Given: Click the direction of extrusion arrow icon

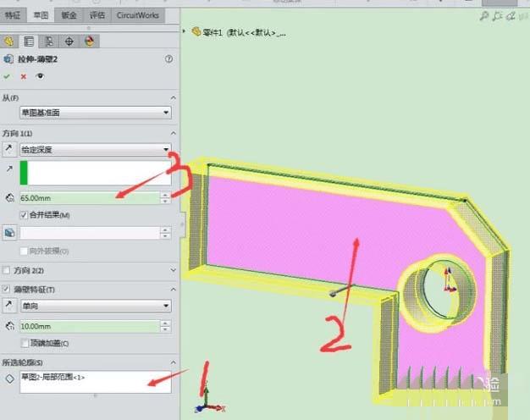Looking at the screenshot, I should 9,169.
